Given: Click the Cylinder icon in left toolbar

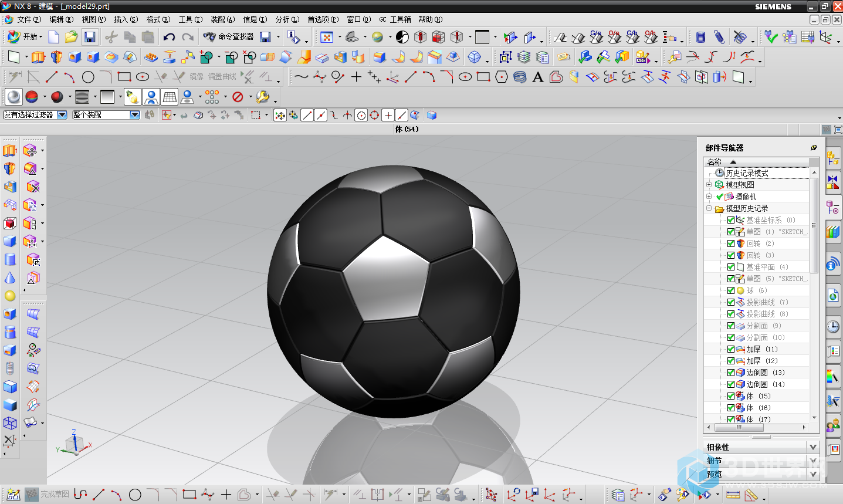Looking at the screenshot, I should point(10,259).
